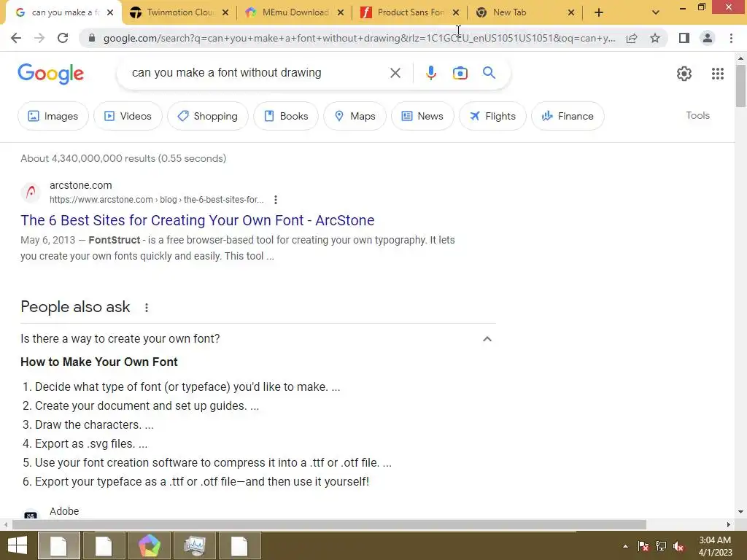
Task: Open options for the arcstone.com result
Action: point(275,200)
